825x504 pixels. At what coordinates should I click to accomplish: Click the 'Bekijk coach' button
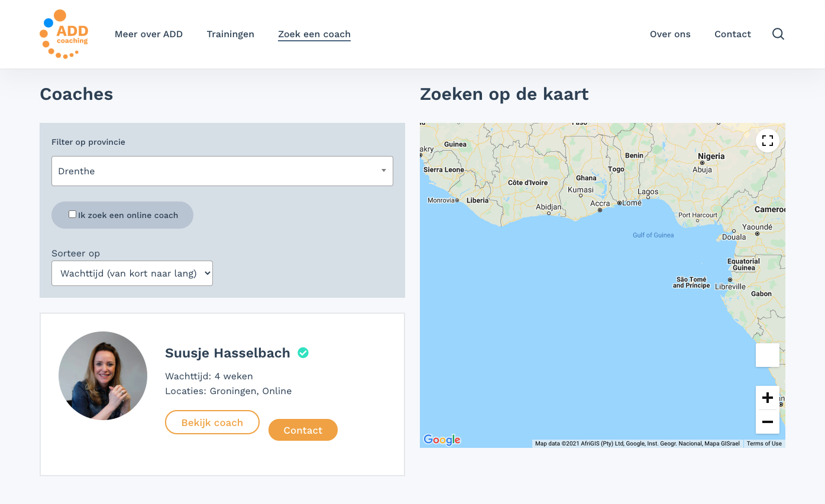pyautogui.click(x=212, y=422)
